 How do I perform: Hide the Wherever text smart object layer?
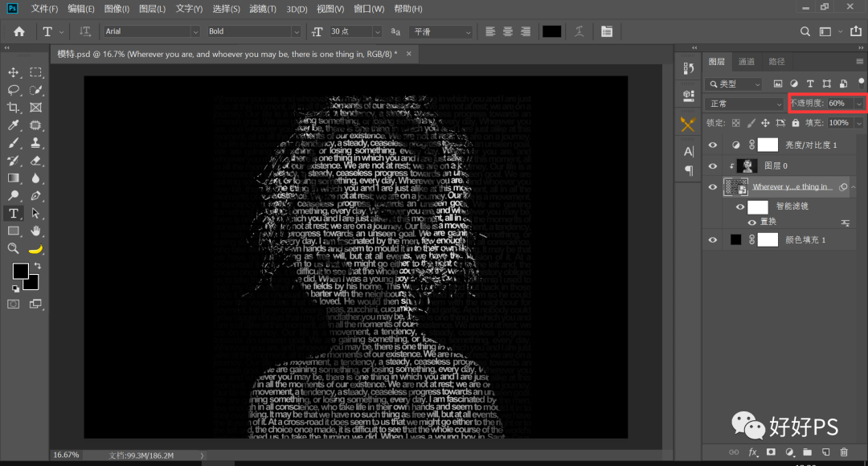pyautogui.click(x=713, y=187)
